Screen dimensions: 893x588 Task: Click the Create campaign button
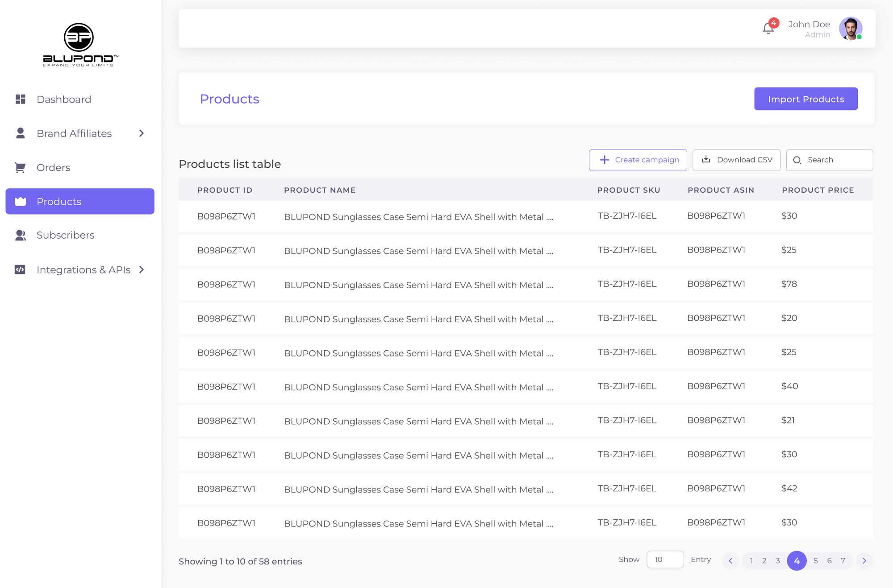pos(638,160)
